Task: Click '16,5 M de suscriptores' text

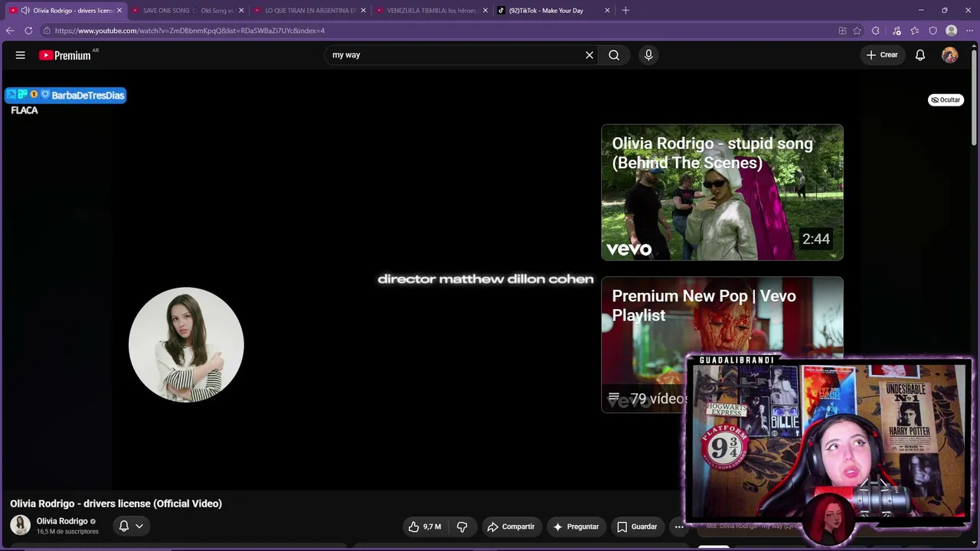Action: pyautogui.click(x=67, y=531)
